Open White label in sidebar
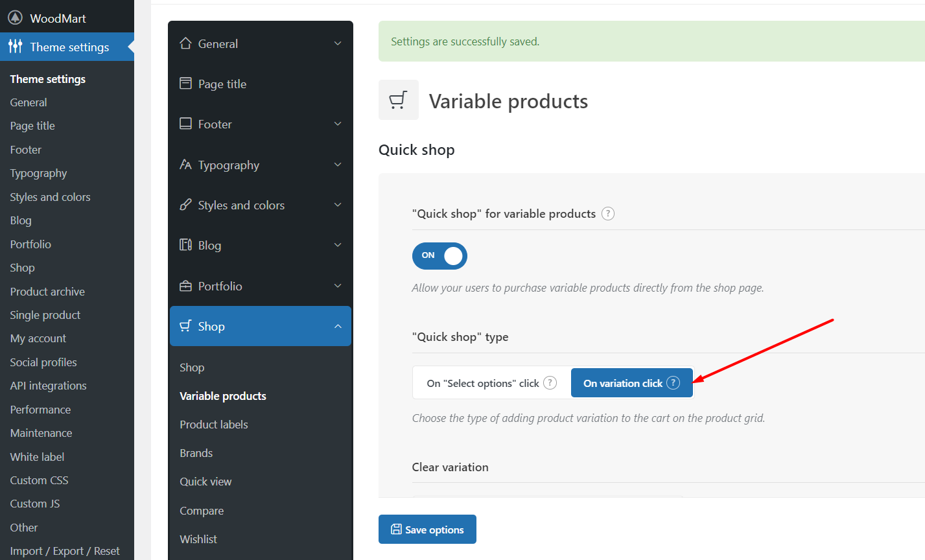Screen dimensions: 925x560 pos(37,457)
